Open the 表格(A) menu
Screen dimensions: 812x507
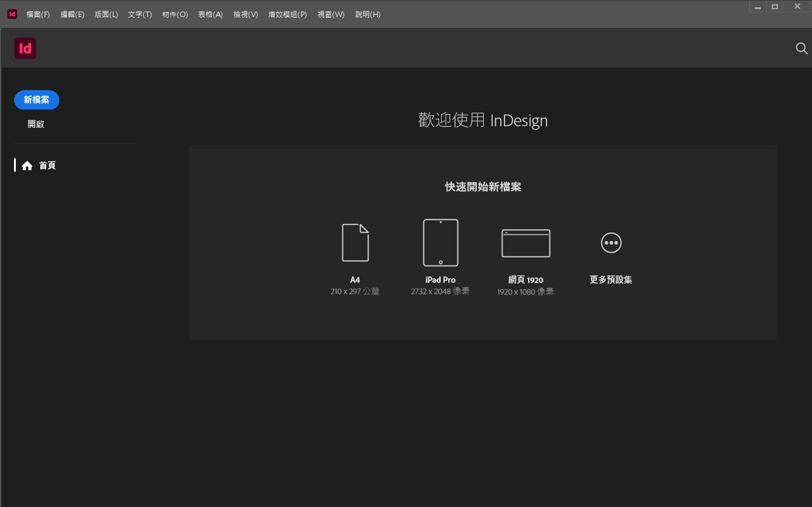(210, 15)
